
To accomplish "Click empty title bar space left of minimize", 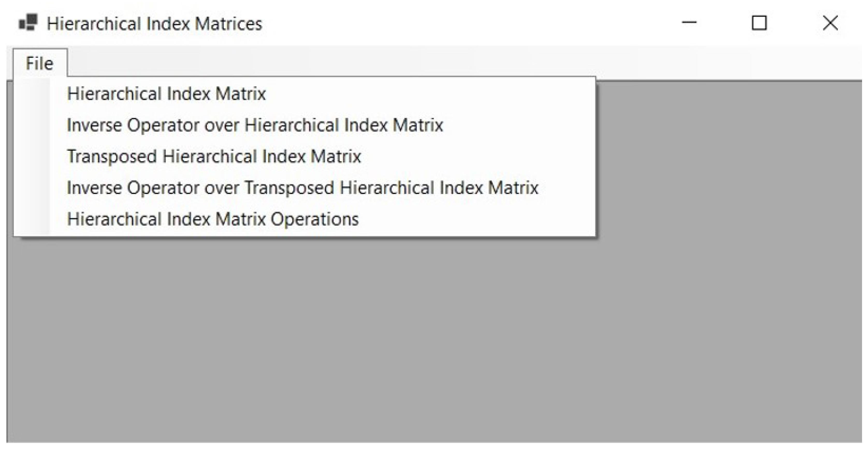I will [472, 23].
